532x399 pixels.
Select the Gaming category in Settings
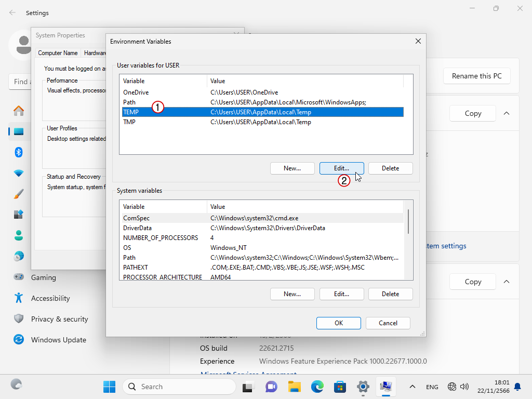(x=43, y=277)
